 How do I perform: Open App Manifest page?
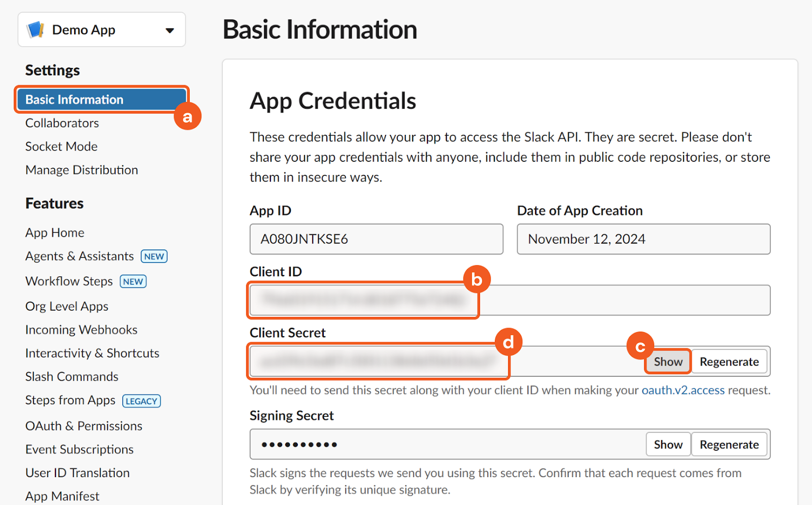(62, 496)
